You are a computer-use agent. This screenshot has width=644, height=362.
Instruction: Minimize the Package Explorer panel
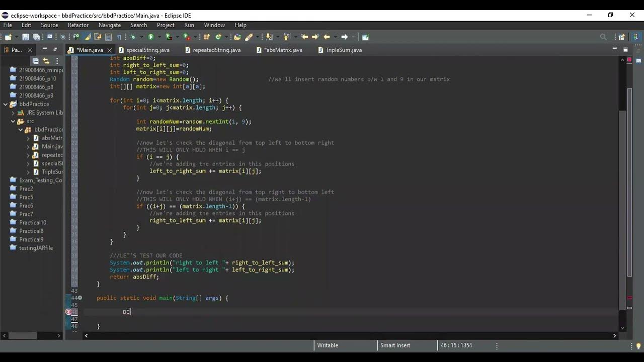tap(44, 49)
